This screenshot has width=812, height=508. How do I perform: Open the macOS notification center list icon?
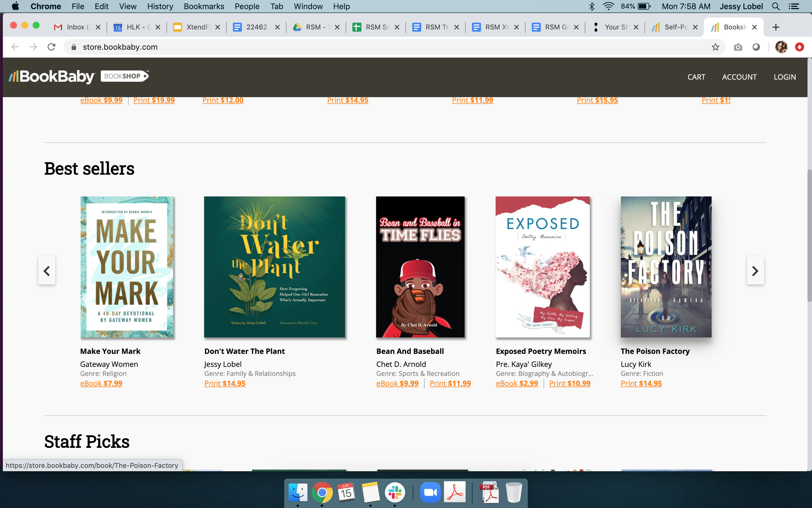point(793,7)
